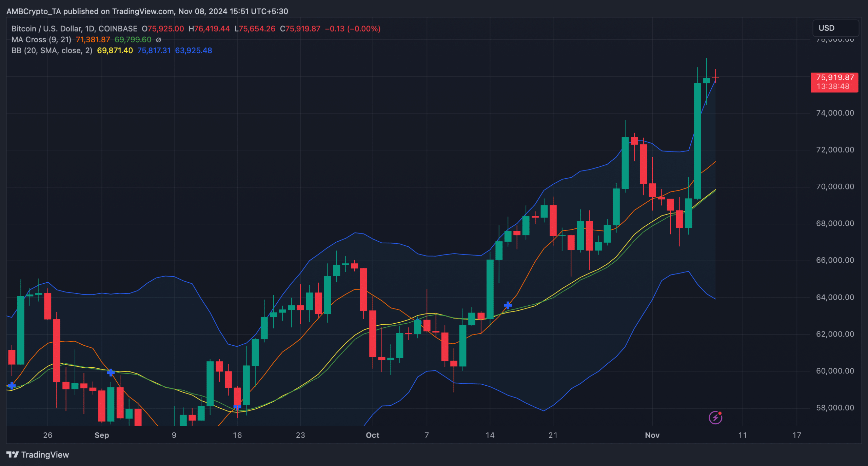The height and width of the screenshot is (466, 868).
Task: Click the 62,000.00 price axis label
Action: (x=835, y=334)
